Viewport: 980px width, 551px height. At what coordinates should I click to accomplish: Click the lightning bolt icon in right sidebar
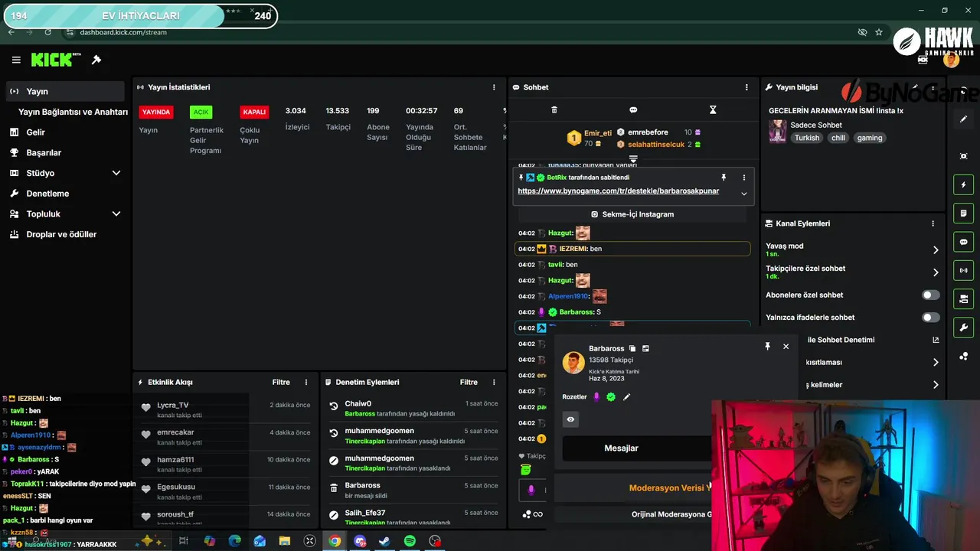click(963, 184)
